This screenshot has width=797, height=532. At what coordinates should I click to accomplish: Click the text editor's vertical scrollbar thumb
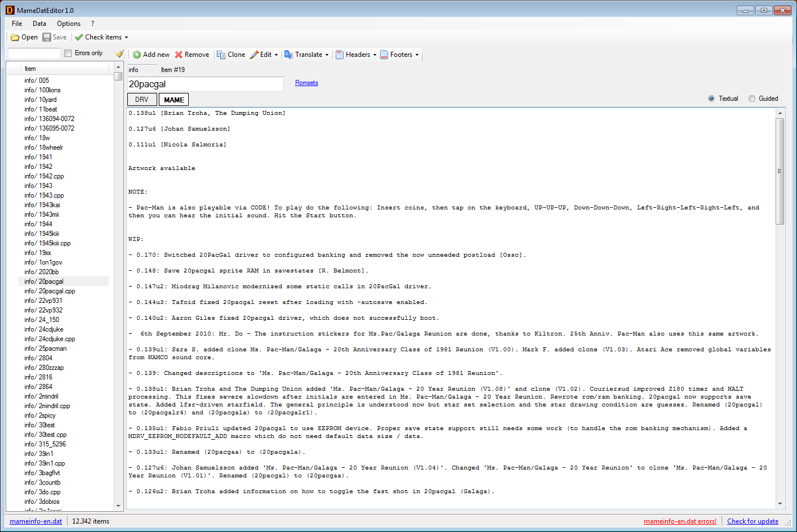780,171
